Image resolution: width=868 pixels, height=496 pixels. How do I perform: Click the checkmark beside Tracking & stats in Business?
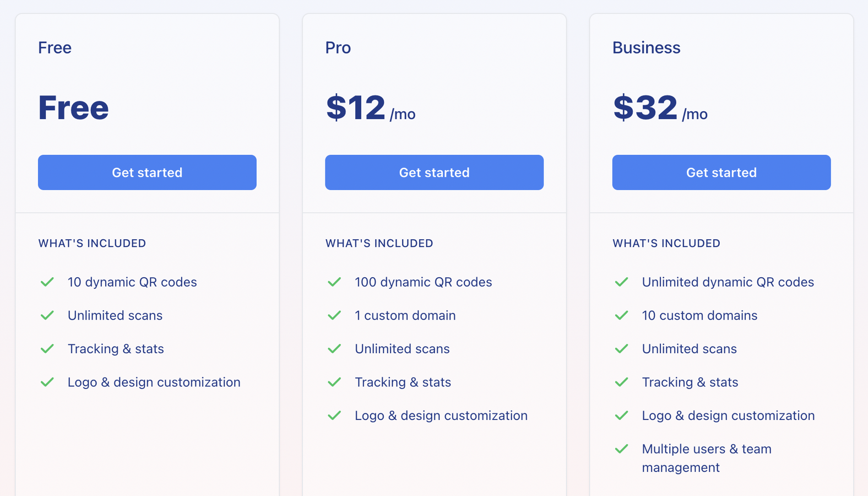[621, 382]
